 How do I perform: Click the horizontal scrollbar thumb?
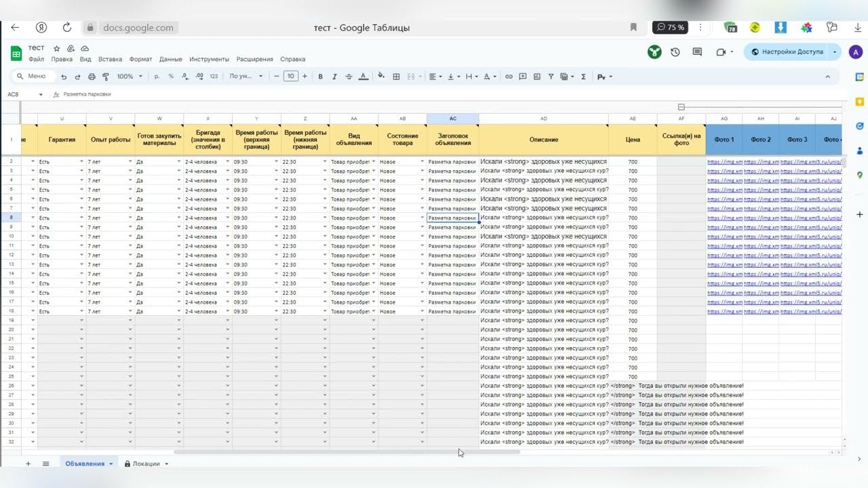tap(347, 451)
